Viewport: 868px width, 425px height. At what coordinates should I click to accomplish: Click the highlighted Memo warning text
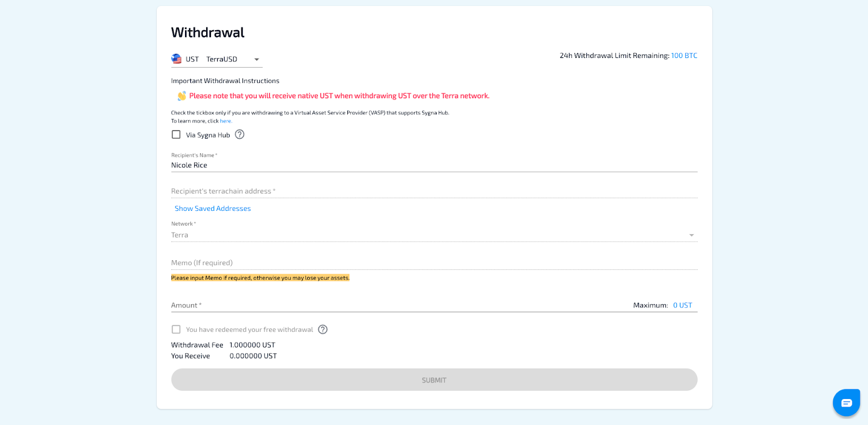tap(260, 278)
